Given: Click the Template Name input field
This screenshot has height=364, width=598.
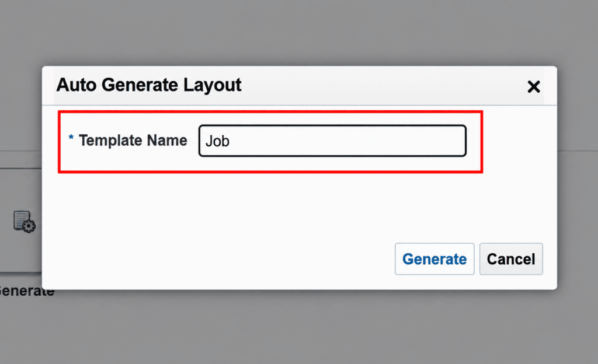Looking at the screenshot, I should [x=332, y=141].
